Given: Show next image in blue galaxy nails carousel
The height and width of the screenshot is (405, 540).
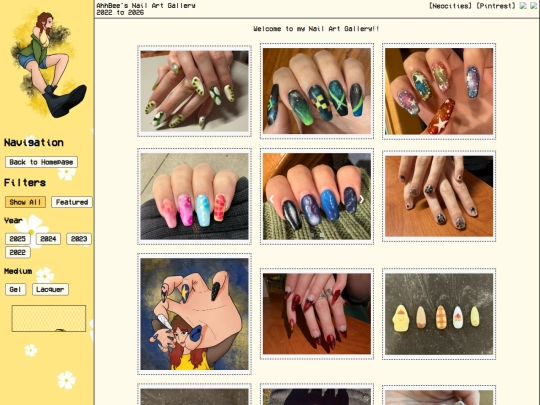Looking at the screenshot, I should click(x=362, y=199).
